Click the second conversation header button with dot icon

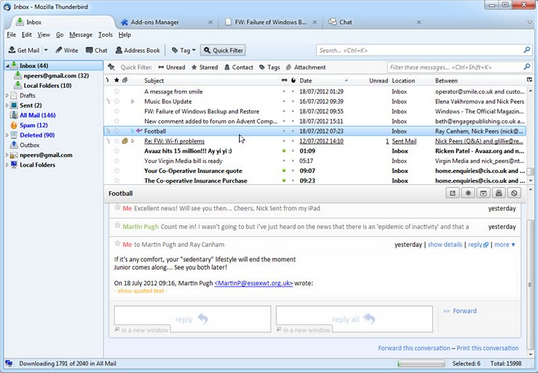pos(468,193)
